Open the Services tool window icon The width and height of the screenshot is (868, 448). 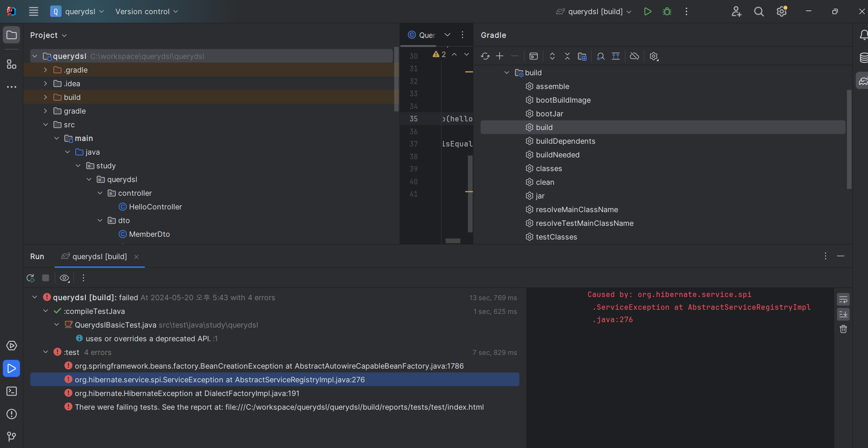[12, 346]
